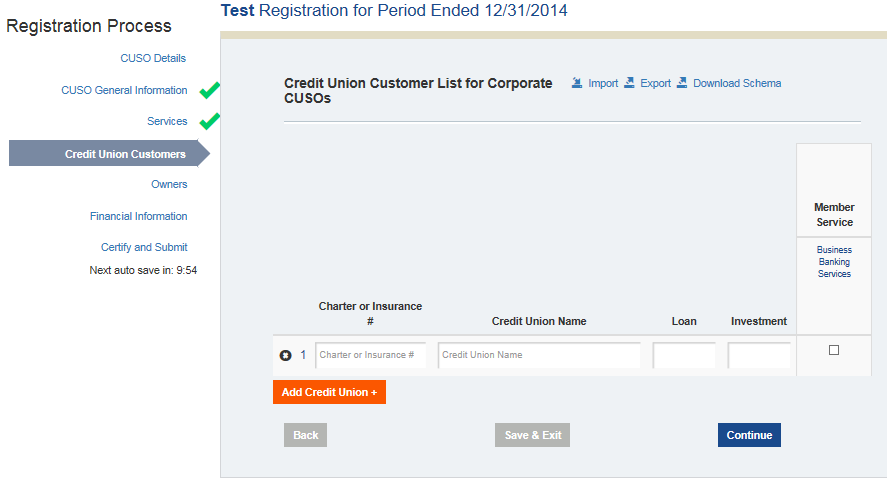
Task: Click the CUSO General Information green checkmark
Action: 209,91
